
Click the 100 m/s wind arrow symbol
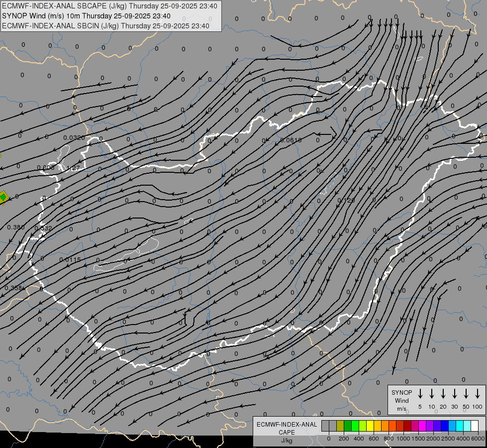click(478, 394)
